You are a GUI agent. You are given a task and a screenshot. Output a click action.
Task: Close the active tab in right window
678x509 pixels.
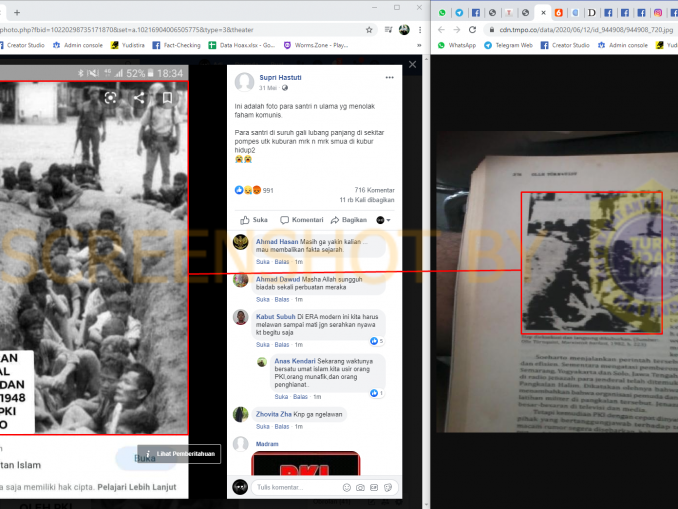(544, 13)
